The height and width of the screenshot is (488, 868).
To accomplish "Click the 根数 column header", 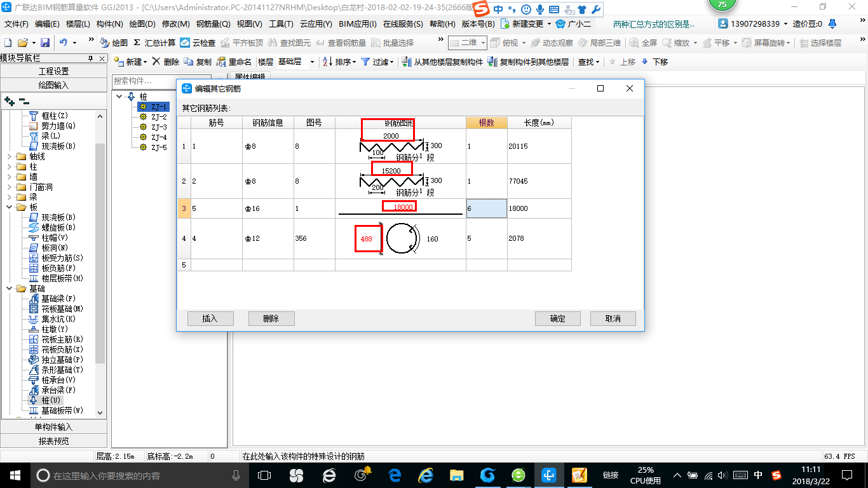I will pos(487,123).
